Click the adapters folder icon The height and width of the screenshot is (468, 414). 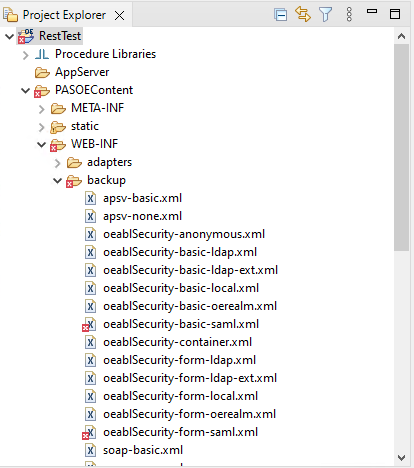(x=74, y=162)
